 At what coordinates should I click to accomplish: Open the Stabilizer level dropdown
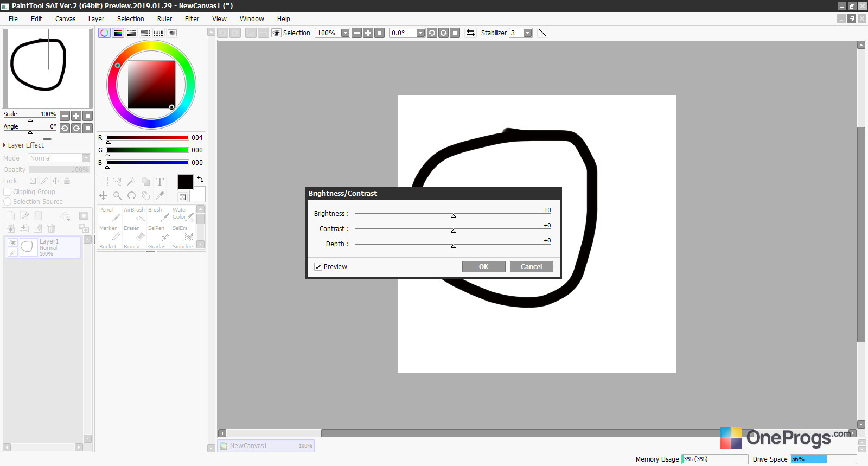pyautogui.click(x=527, y=33)
